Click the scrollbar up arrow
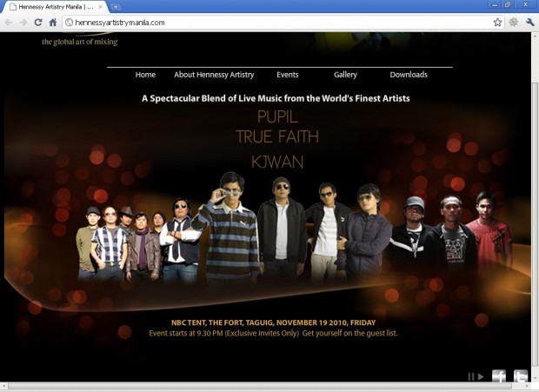The image size is (539, 392). 535,36
